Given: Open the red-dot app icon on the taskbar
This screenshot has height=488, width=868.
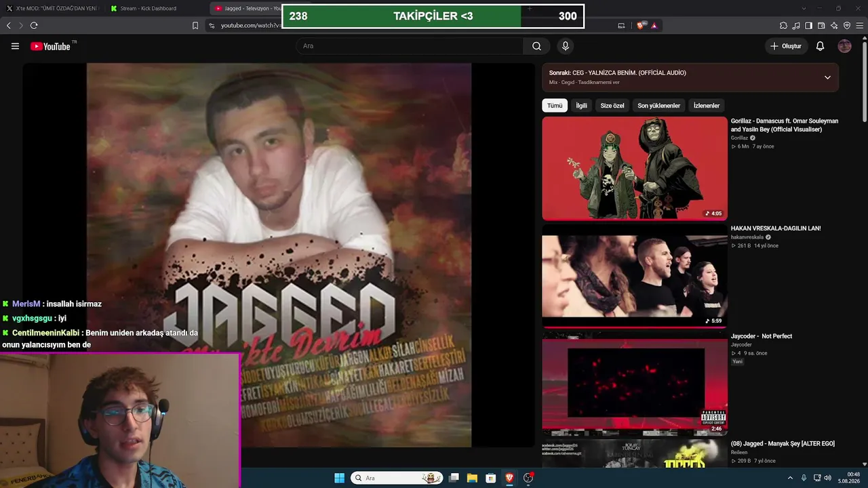Looking at the screenshot, I should (528, 478).
